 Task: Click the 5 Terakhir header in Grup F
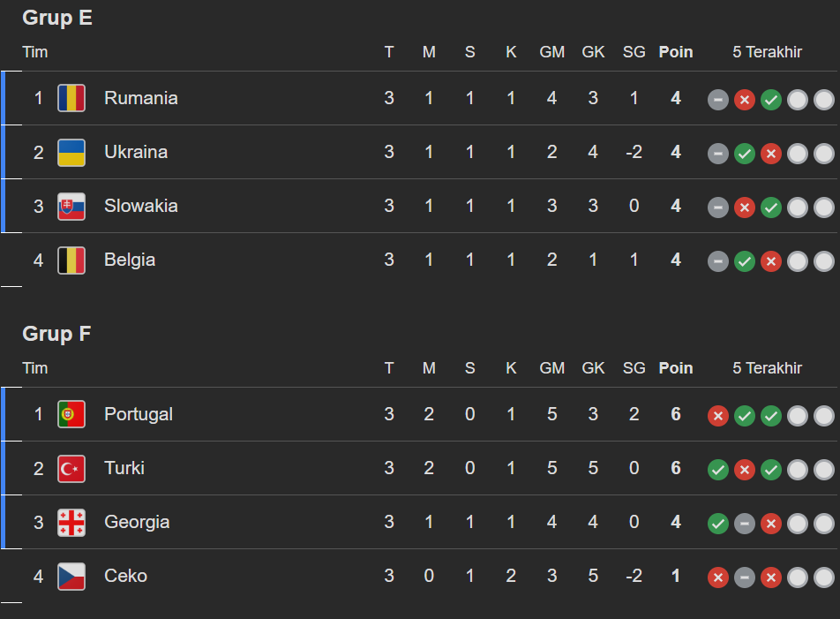point(767,368)
